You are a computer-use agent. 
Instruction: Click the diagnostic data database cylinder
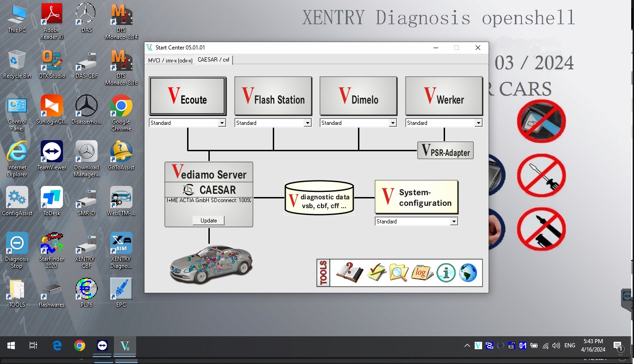[x=319, y=198]
